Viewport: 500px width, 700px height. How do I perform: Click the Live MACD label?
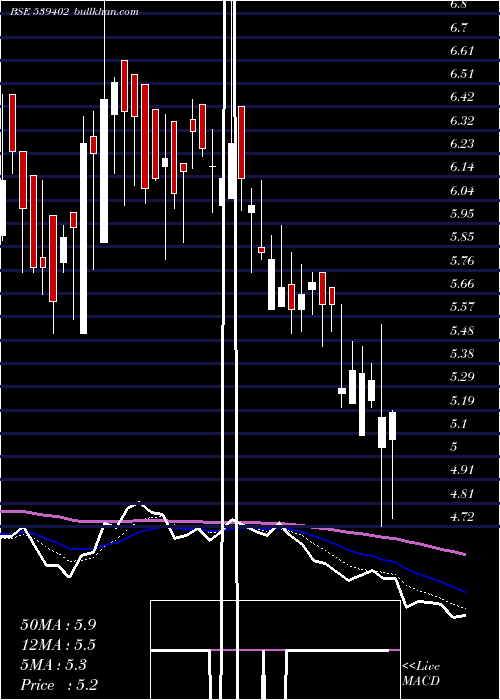pos(421,674)
